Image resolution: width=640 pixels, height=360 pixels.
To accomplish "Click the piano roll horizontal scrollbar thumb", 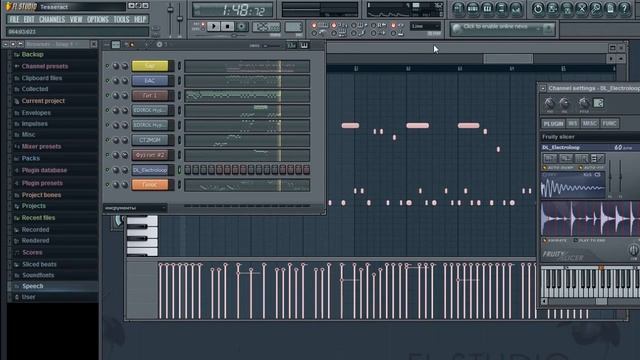I will coord(508,59).
